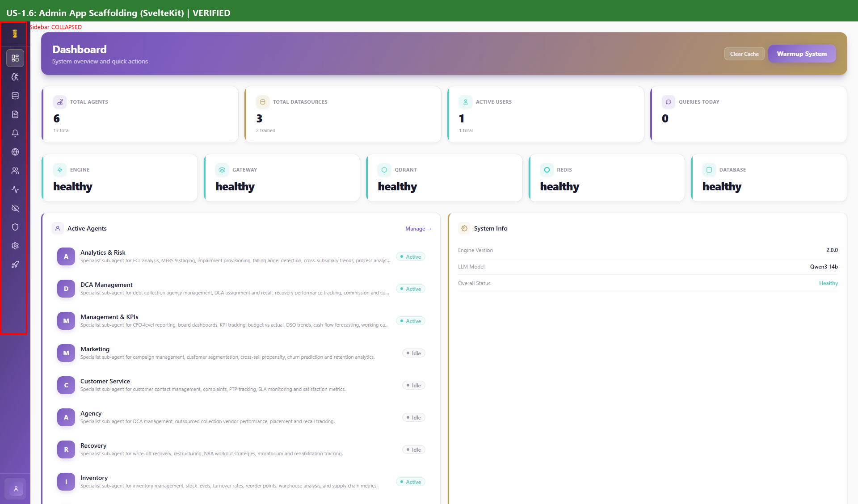
Task: Open the document file sidebar icon
Action: [15, 114]
